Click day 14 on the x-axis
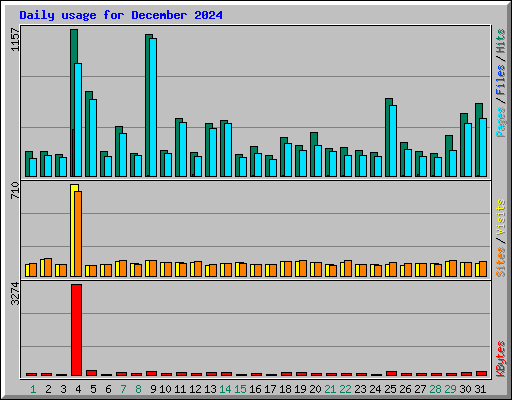512x400 pixels. (225, 389)
